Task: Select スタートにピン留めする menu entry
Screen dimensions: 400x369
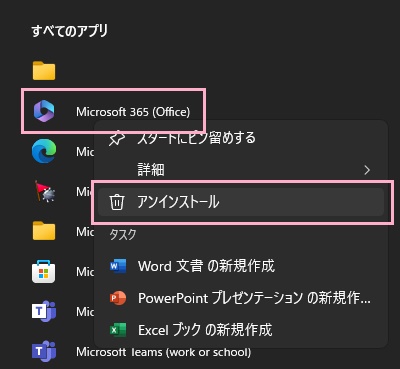Action: 241,138
